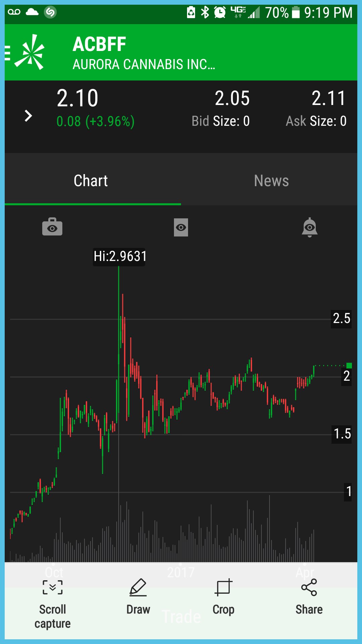The image size is (362, 644).
Task: Tap the Ask Size: 0 label
Action: pos(316,121)
